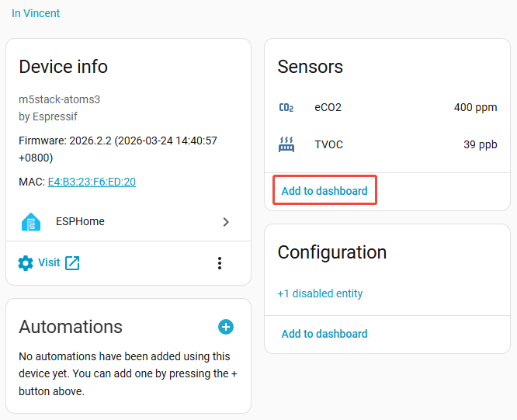Click the ESPHome integration logo icon

[31, 222]
